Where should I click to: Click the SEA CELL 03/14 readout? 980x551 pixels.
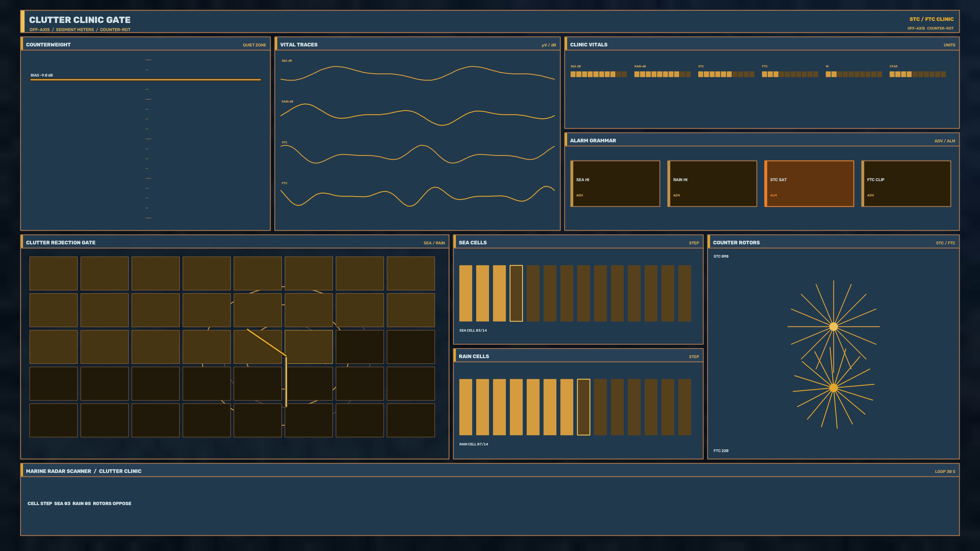[x=473, y=330]
